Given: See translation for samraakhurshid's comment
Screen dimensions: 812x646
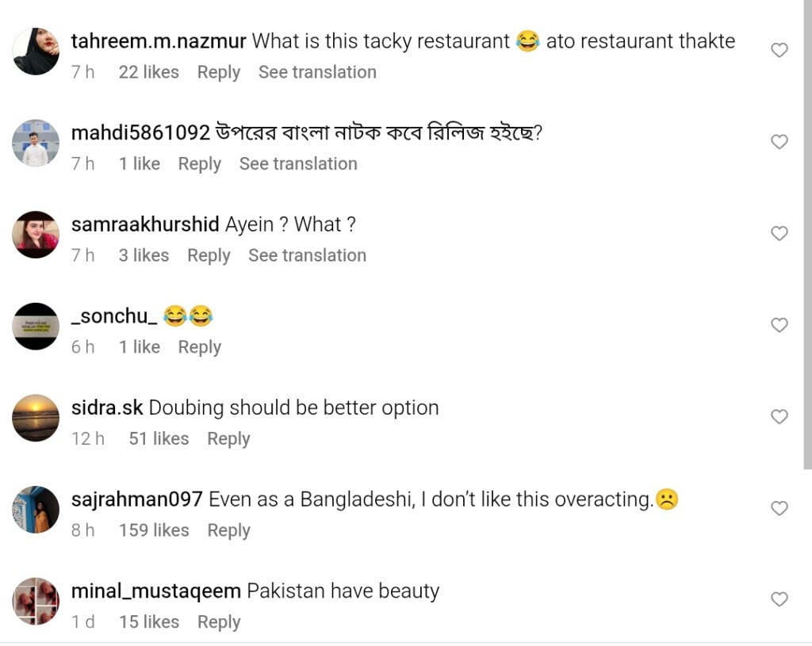Looking at the screenshot, I should [307, 255].
